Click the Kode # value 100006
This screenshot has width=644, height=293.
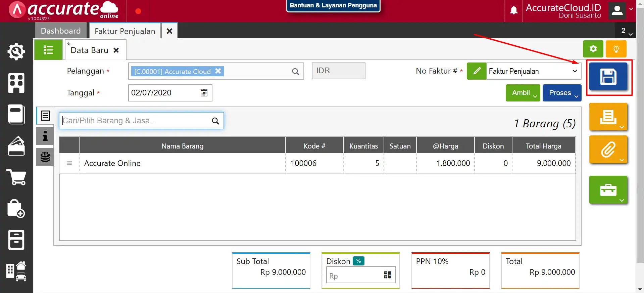pyautogui.click(x=314, y=163)
